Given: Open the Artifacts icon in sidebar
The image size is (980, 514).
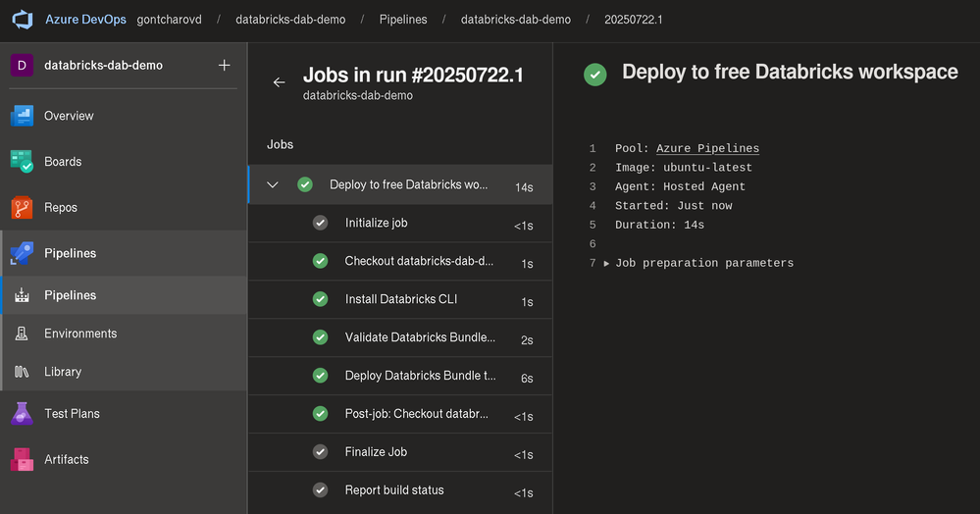Looking at the screenshot, I should click(x=23, y=459).
